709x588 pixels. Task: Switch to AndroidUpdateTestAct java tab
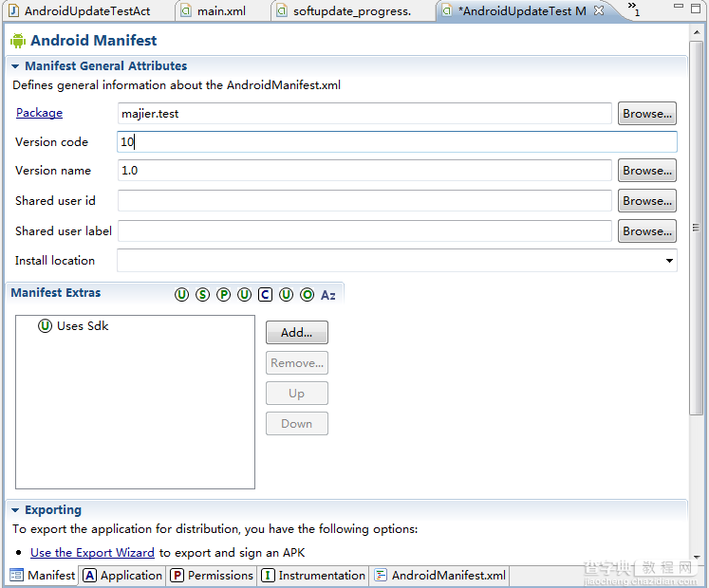[87, 10]
